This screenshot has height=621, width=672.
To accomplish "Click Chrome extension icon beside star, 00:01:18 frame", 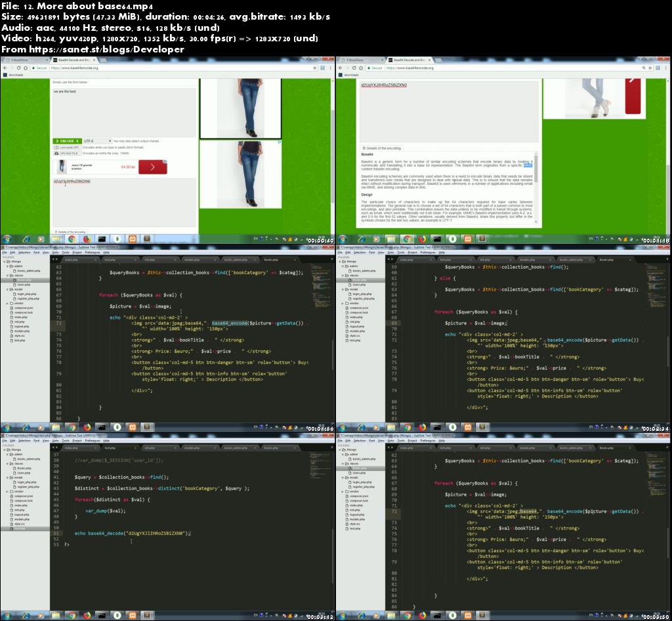I will (658, 68).
